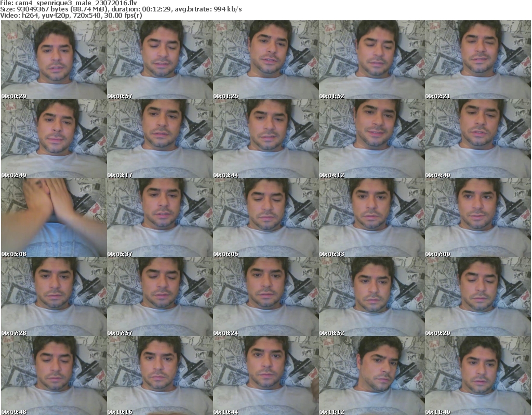Choose the thumbnail timestamped 00:05:37
This screenshot has width=532, height=415.
160,218
